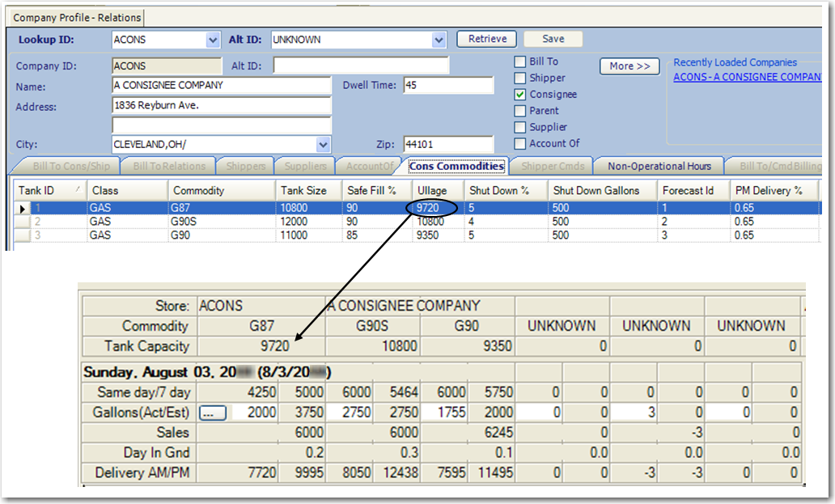Check the Shipper checkbox
Image resolution: width=835 pixels, height=504 pixels.
point(520,78)
